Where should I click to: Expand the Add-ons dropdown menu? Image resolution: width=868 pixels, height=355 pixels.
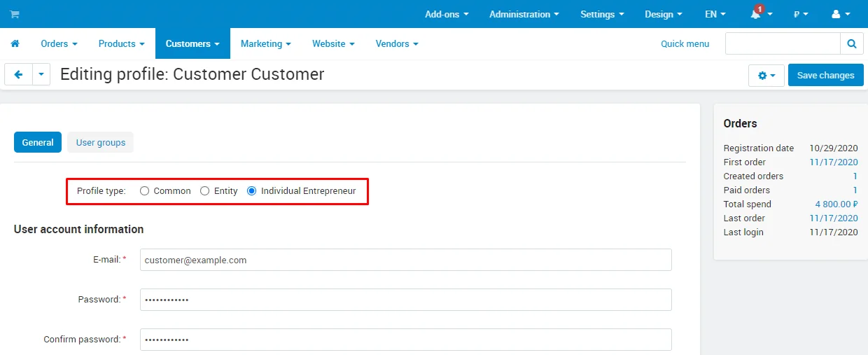447,14
